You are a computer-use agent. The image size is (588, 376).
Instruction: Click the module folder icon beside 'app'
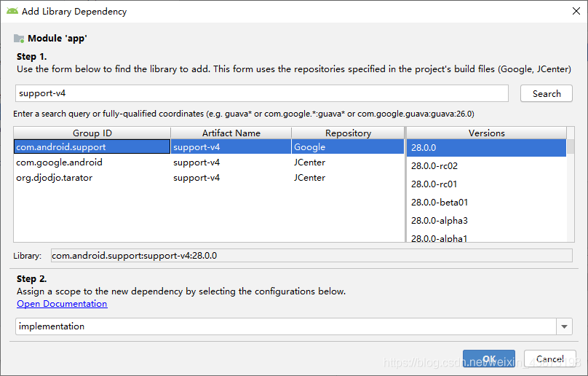(x=19, y=39)
